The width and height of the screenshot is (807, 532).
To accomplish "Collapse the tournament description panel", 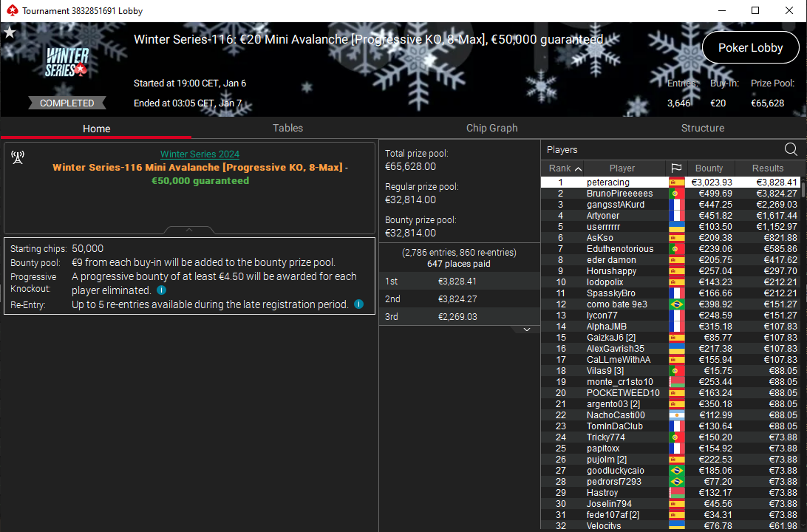I will tap(189, 230).
